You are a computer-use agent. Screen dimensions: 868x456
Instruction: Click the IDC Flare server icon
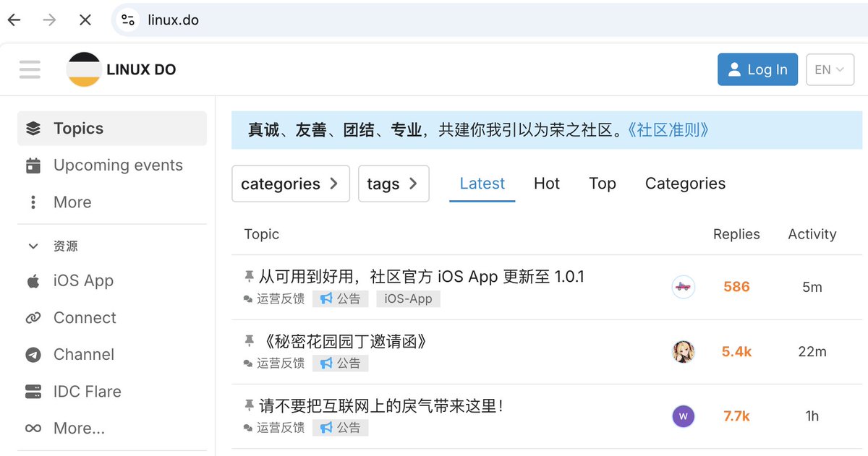click(x=33, y=392)
